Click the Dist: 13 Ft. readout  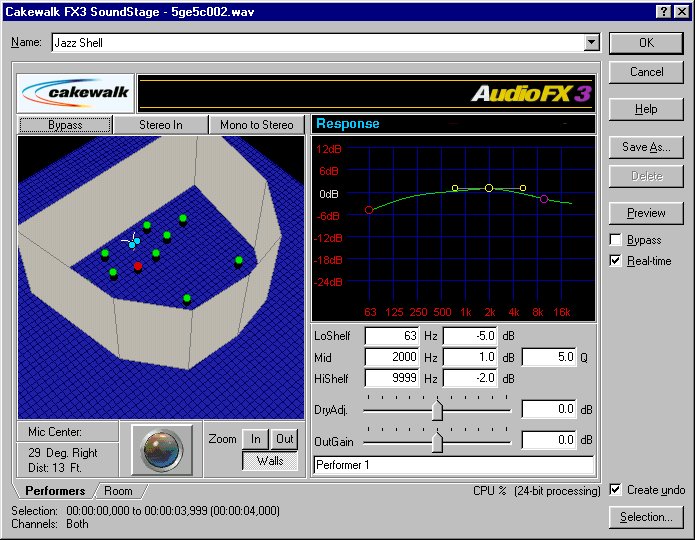tap(55, 468)
